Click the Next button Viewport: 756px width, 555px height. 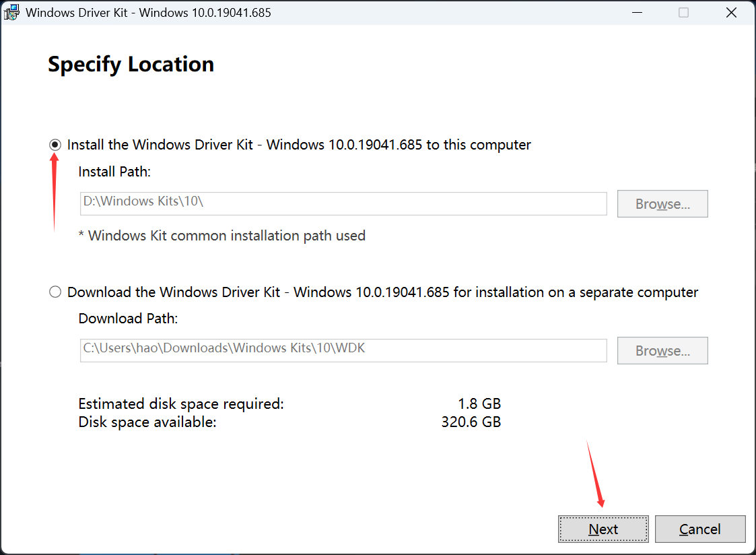pyautogui.click(x=603, y=529)
